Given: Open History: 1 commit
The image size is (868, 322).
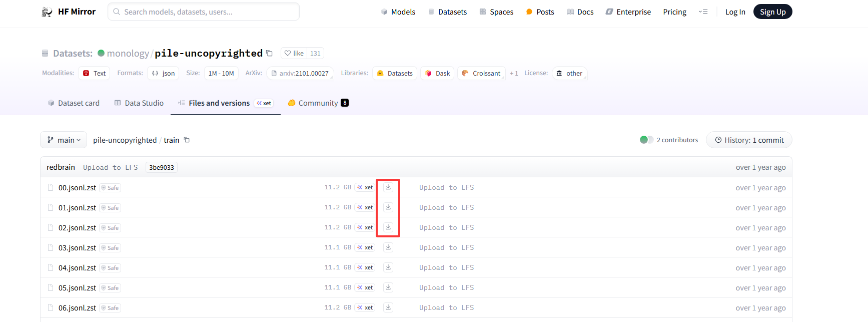Looking at the screenshot, I should pos(749,140).
